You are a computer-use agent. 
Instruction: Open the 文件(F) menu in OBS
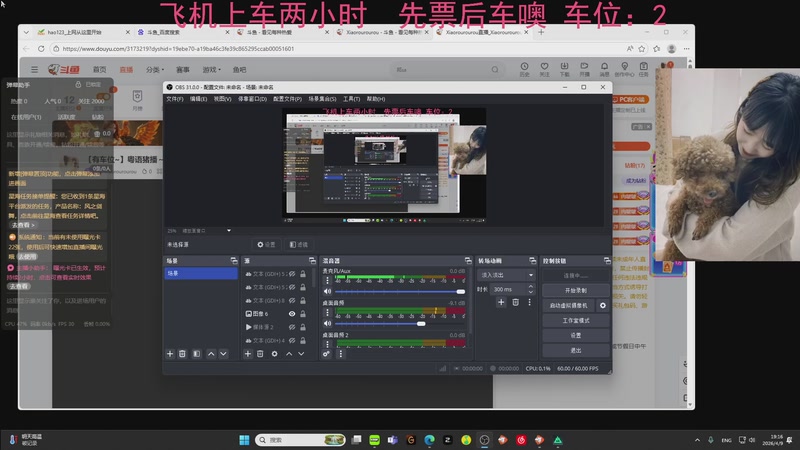[174, 99]
